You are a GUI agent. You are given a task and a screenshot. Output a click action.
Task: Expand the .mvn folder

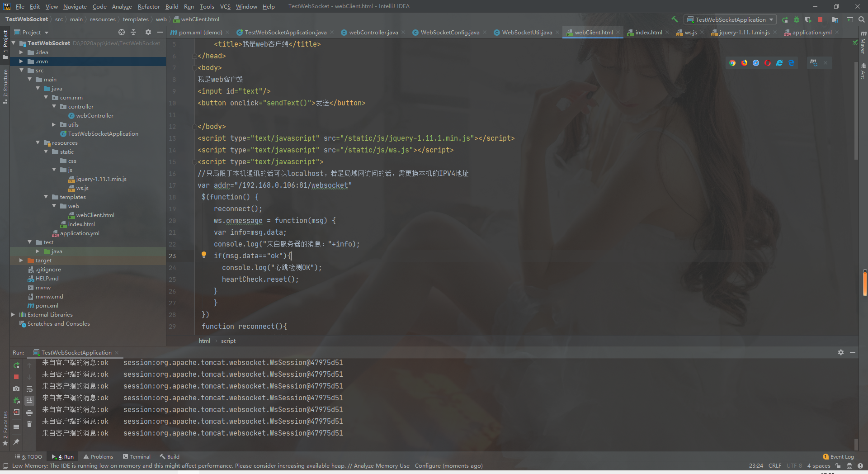click(x=21, y=62)
